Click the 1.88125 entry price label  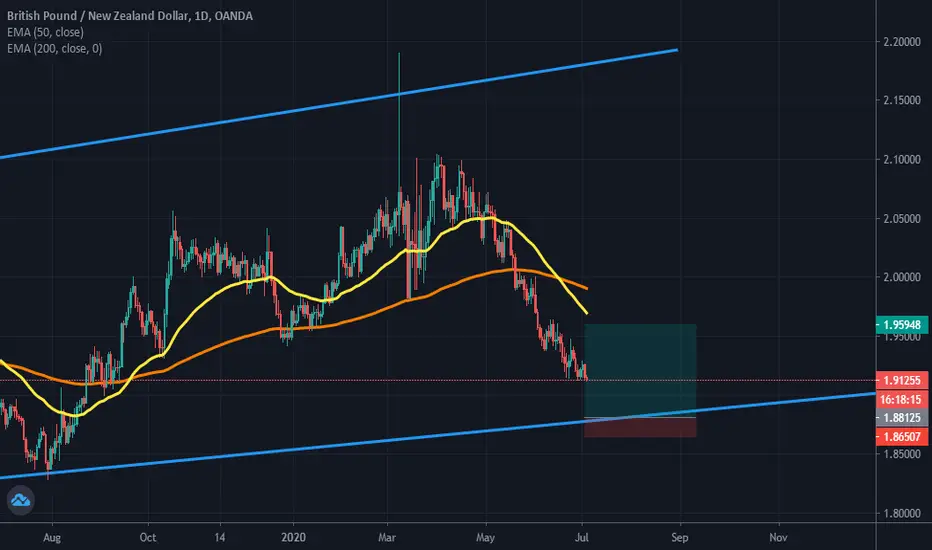tap(902, 418)
